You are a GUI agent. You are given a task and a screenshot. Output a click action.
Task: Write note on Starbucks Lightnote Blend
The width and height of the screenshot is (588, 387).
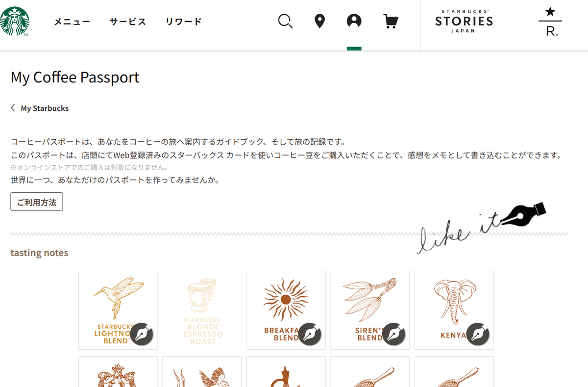click(x=142, y=334)
